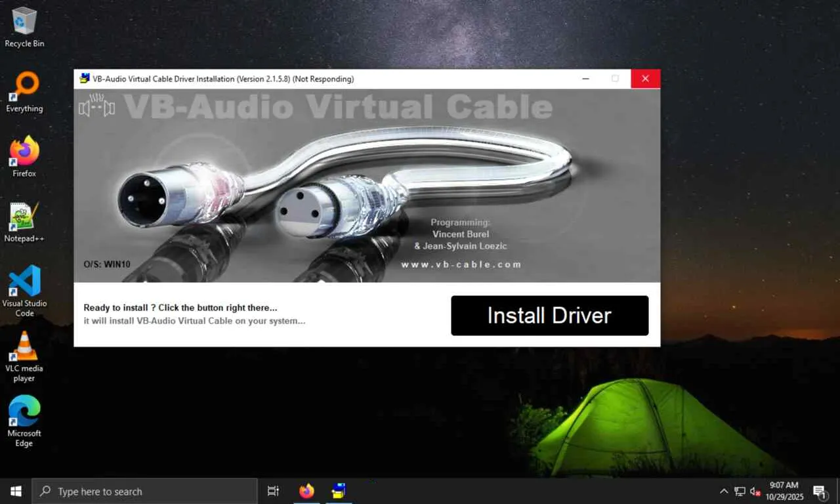
Task: Click the 'O/S: WIN10' label
Action: (107, 264)
